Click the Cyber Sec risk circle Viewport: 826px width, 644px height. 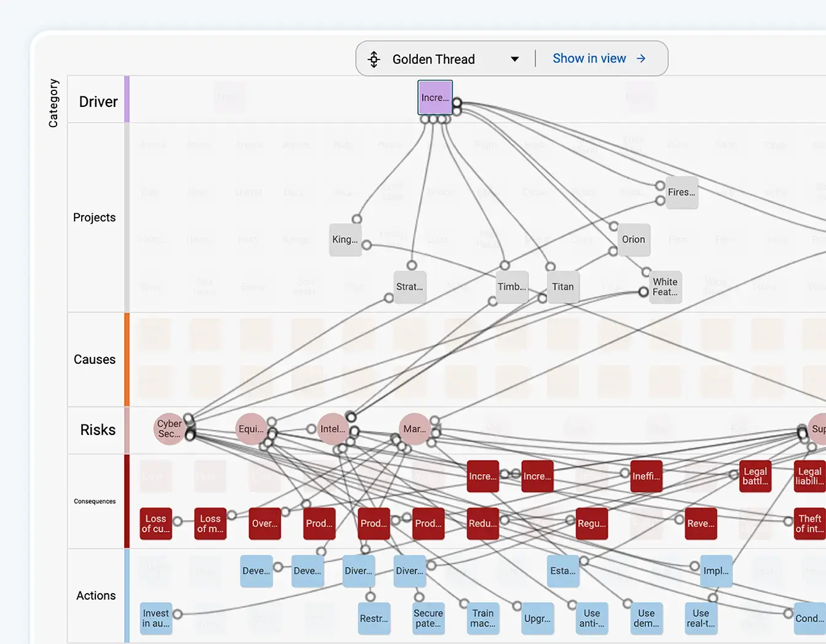pyautogui.click(x=170, y=428)
